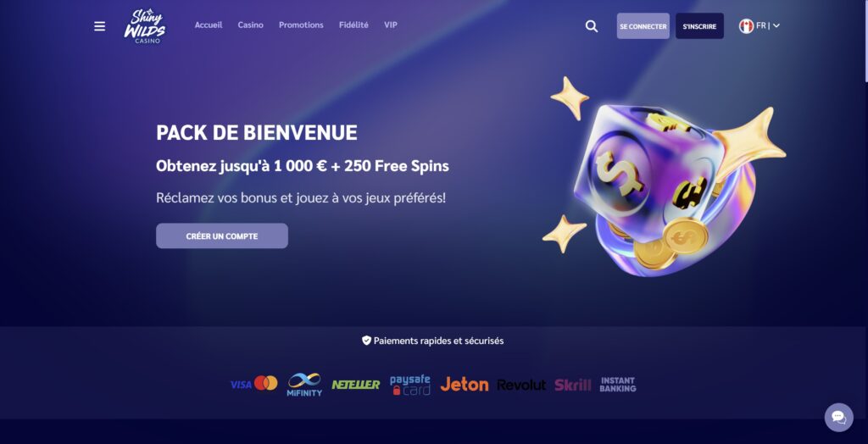This screenshot has height=444, width=868.
Task: Click the Neteller payment logo
Action: pos(356,384)
